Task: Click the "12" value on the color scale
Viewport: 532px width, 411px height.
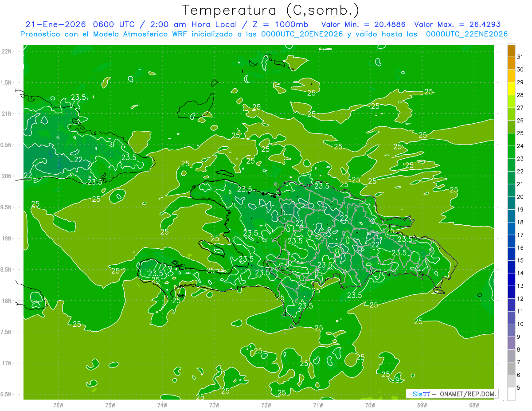Action: [x=520, y=299]
